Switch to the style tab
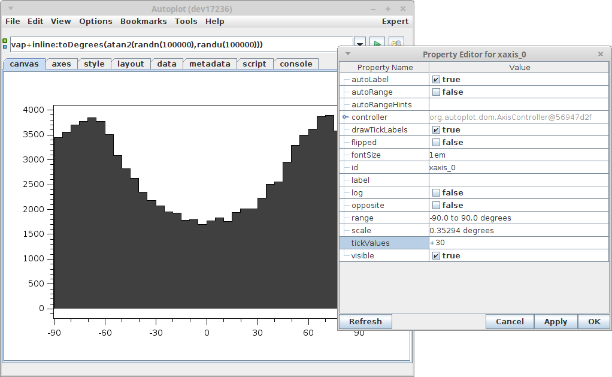The image size is (612, 377). coord(94,64)
